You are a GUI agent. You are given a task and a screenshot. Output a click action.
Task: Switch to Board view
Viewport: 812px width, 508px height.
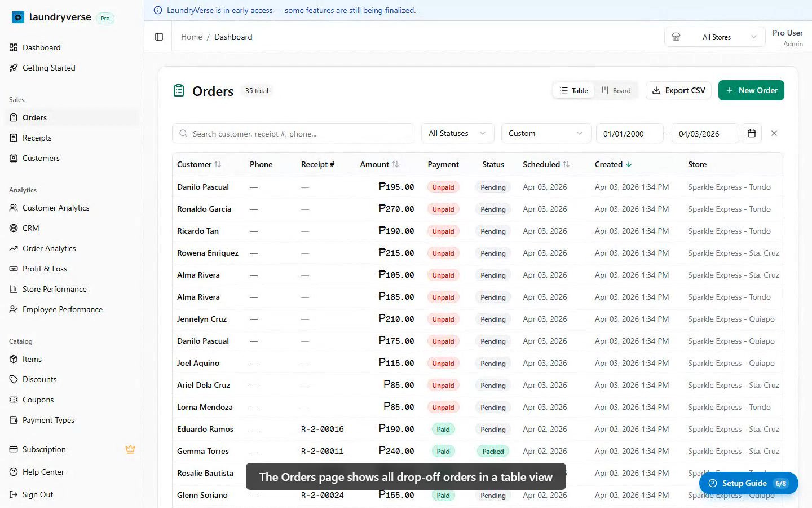(616, 90)
